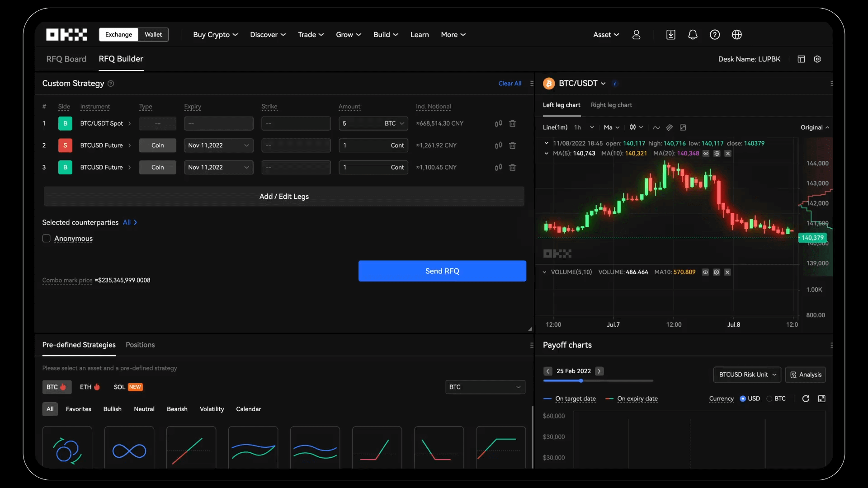
Task: Click the candlestick chart overlay icon
Action: pos(633,127)
